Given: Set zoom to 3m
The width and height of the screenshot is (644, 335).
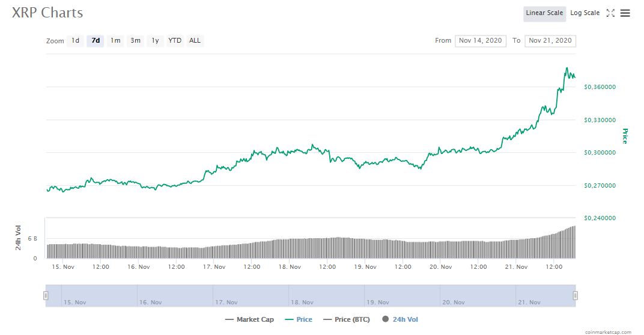Looking at the screenshot, I should 135,41.
